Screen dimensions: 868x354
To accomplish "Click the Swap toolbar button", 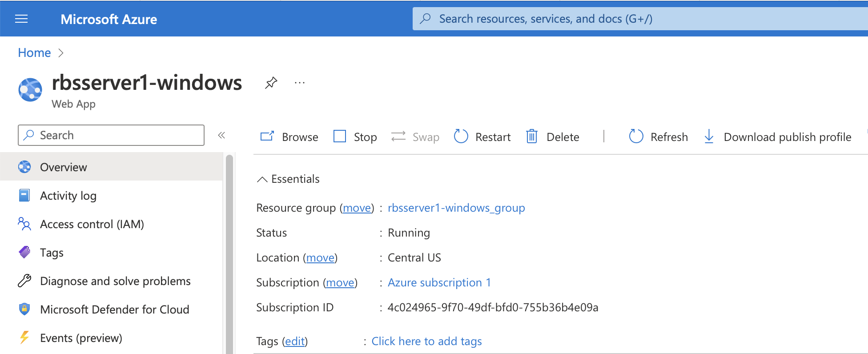I will (415, 137).
